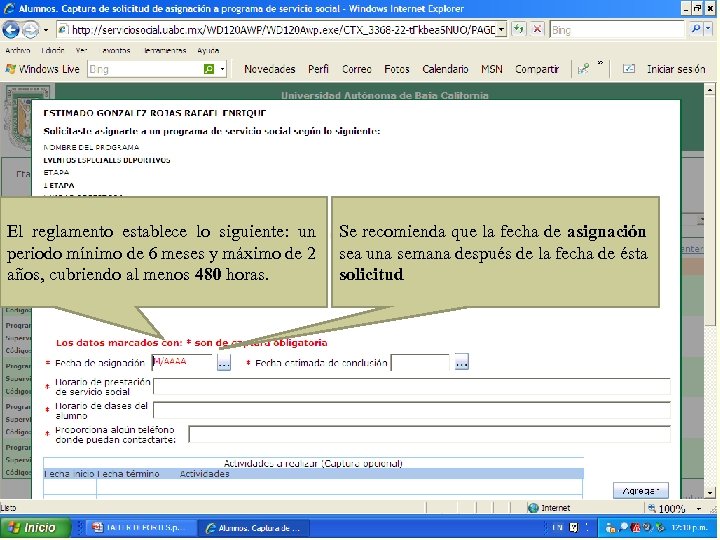Click the page scrollbar up arrow
Screen dimensions: 720x540
710,90
